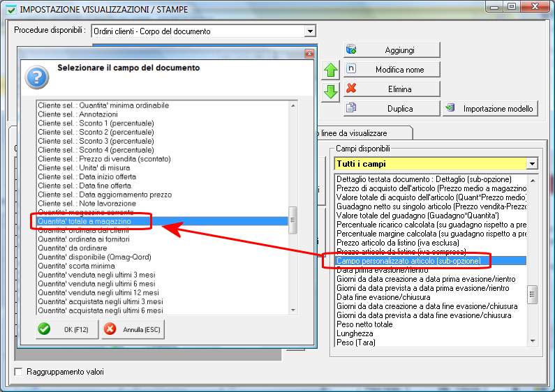Click the Campi disponibili scrollbar thumb
555x392 pixels.
(x=533, y=294)
